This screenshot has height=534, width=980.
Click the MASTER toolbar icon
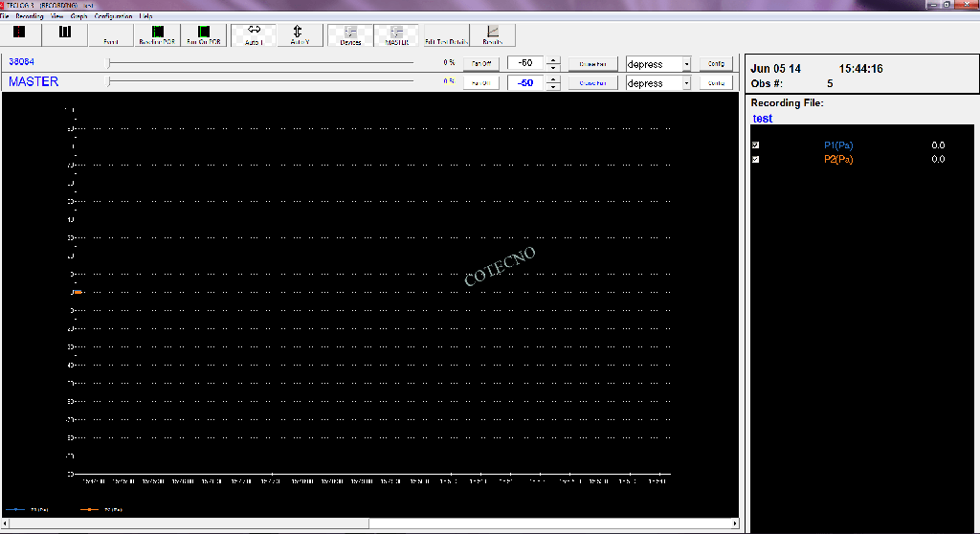pyautogui.click(x=397, y=34)
